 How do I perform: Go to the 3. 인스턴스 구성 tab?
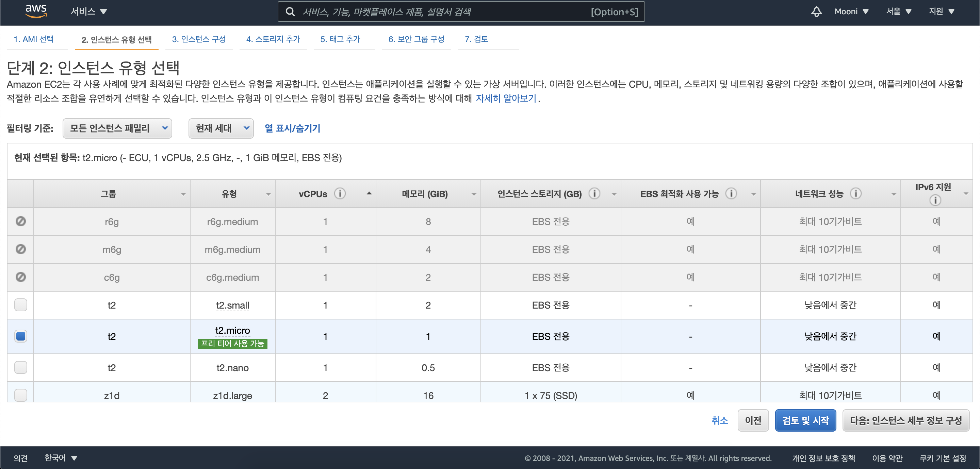pos(199,39)
